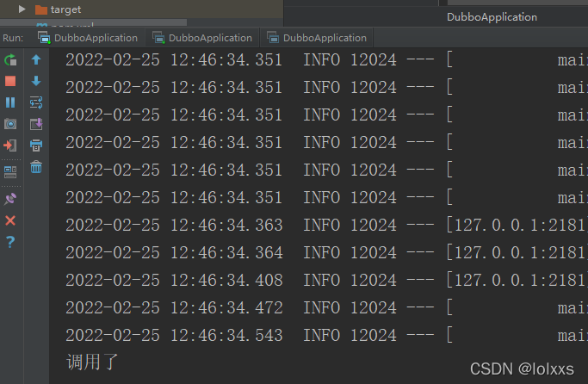Viewport: 588px width, 384px height.
Task: Click the console output line 调用了
Action: click(x=92, y=362)
